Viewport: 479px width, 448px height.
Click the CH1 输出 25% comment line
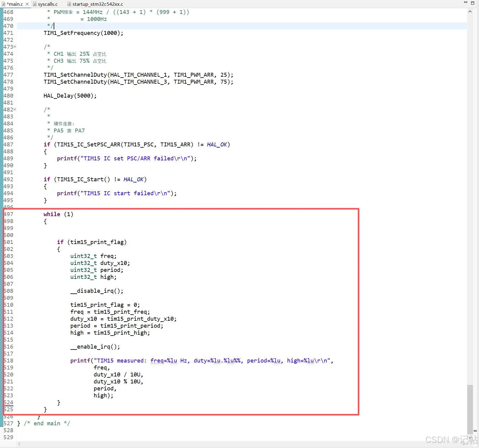tap(77, 54)
